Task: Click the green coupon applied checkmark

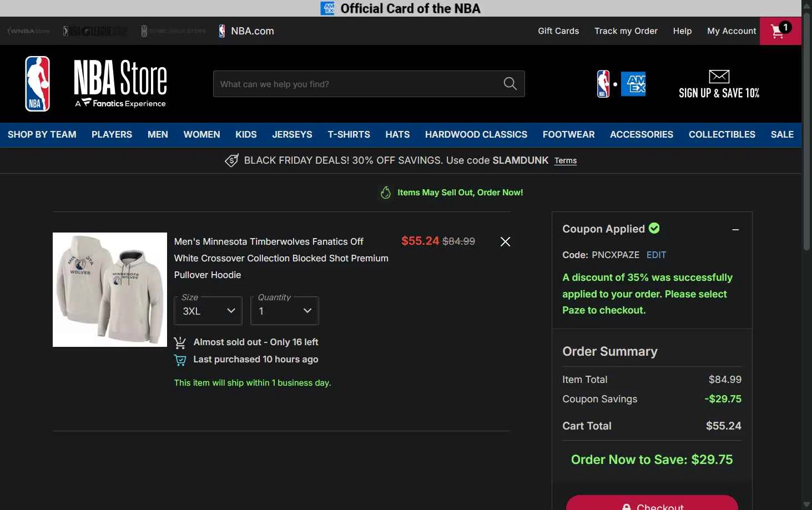Action: (x=654, y=228)
